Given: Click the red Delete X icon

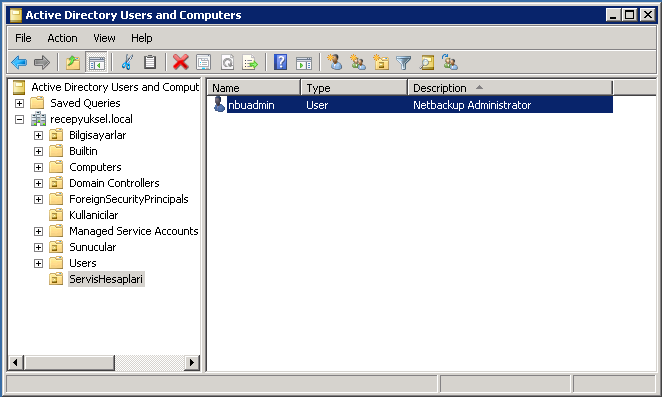Looking at the screenshot, I should [x=181, y=63].
